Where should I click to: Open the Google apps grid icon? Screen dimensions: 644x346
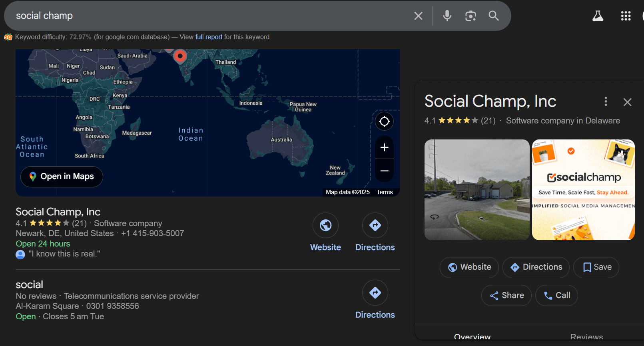(x=626, y=16)
